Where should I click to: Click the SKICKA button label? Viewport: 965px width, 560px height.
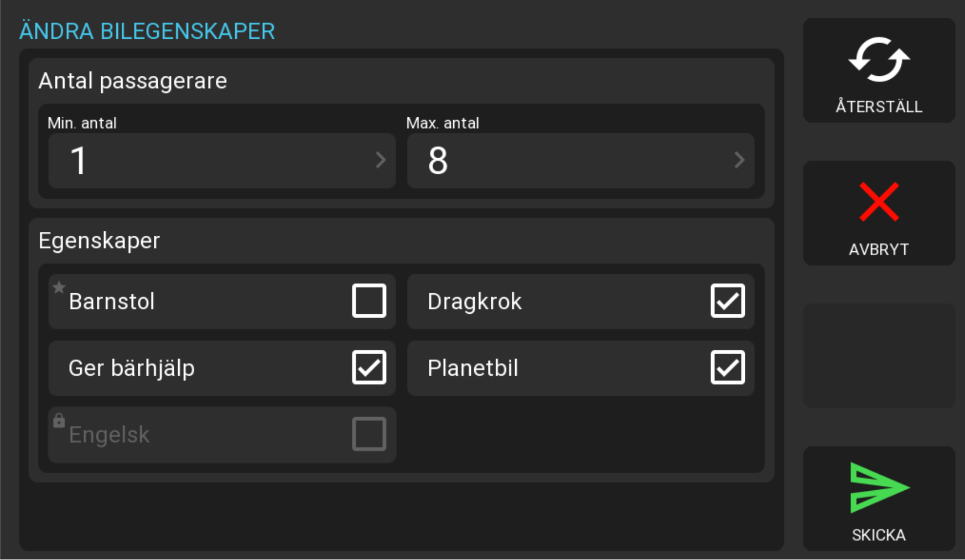pos(879,535)
